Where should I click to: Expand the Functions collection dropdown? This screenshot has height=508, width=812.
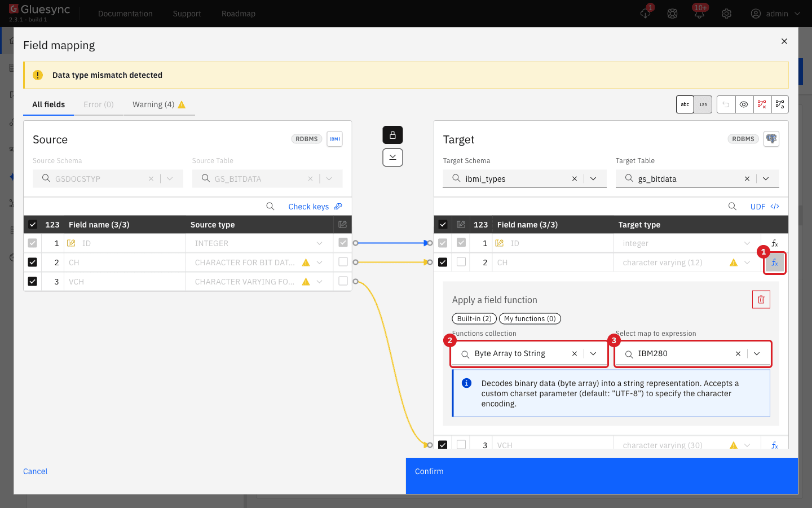click(593, 354)
